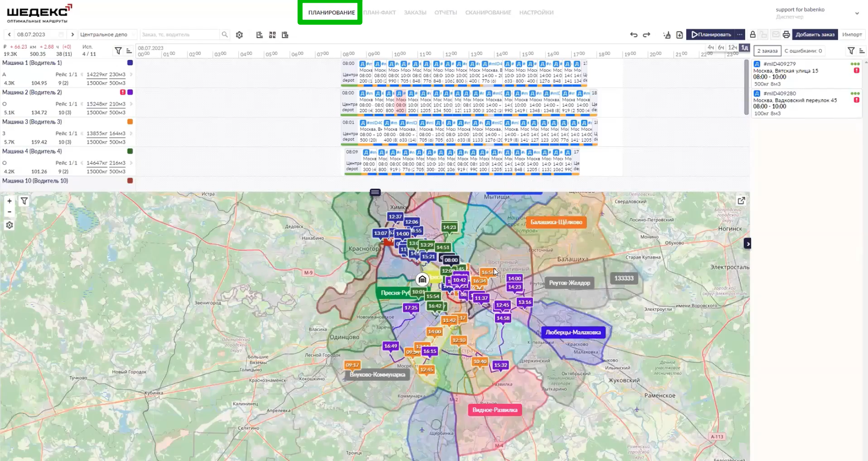Click the orange color swatch for Машина 3
The width and height of the screenshot is (868, 461).
tap(130, 122)
